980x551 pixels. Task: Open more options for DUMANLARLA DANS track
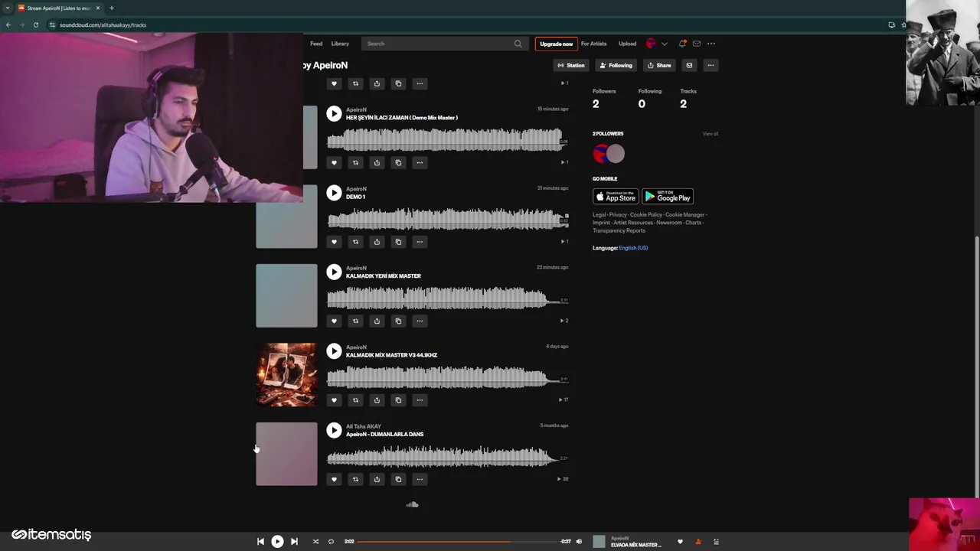click(420, 479)
